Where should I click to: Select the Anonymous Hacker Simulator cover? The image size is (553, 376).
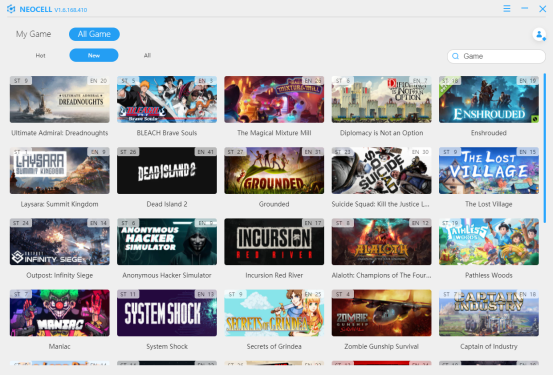click(167, 242)
